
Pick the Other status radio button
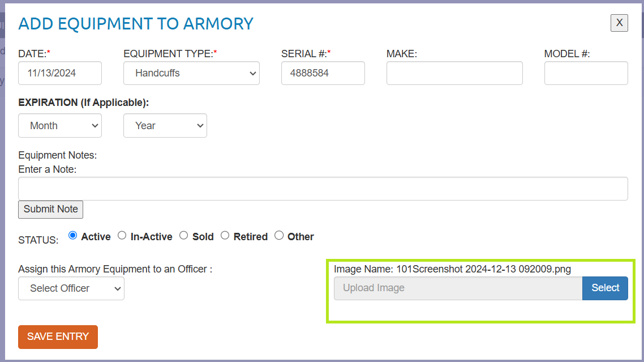pyautogui.click(x=278, y=236)
